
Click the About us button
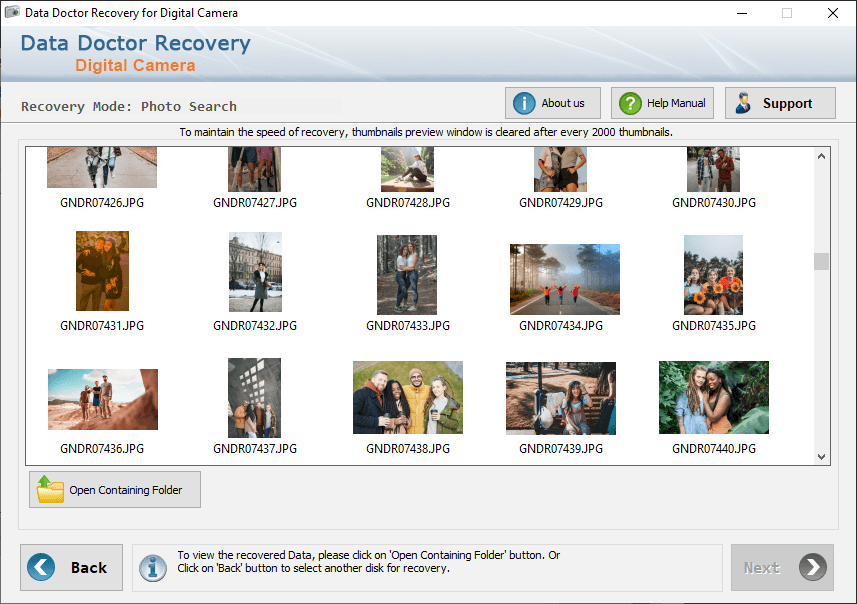[x=553, y=103]
